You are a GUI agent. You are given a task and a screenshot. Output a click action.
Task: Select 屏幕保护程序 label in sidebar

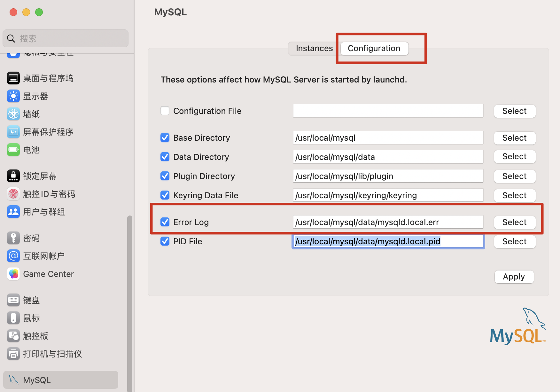pos(48,132)
